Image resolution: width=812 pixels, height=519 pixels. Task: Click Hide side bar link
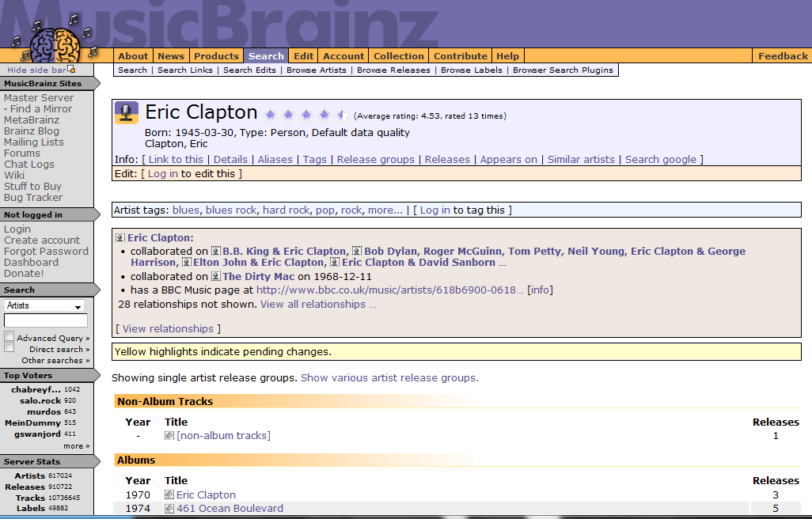36,70
